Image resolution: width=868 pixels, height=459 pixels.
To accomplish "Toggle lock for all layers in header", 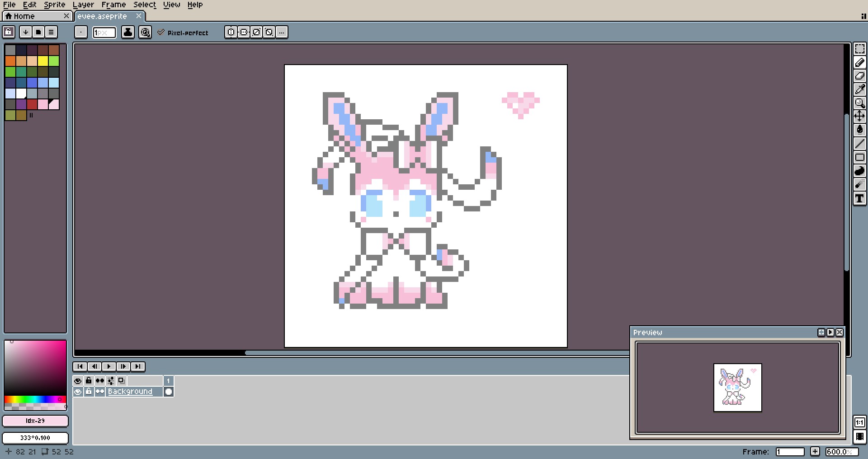I will coord(89,381).
